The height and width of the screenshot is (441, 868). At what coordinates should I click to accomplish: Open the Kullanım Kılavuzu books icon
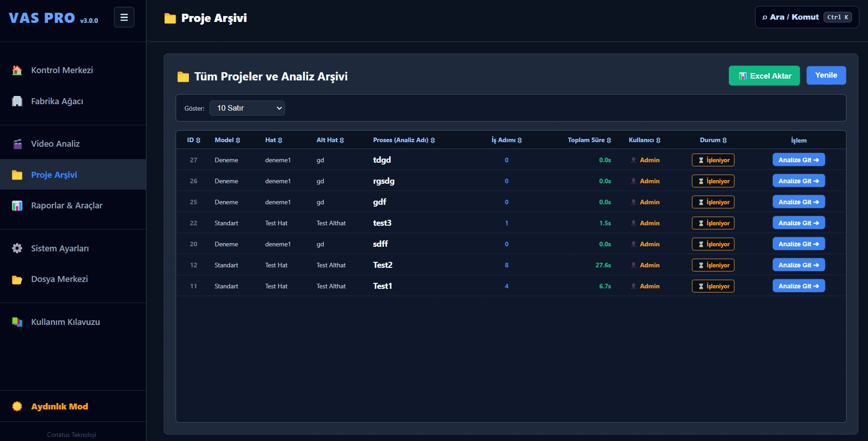[17, 322]
